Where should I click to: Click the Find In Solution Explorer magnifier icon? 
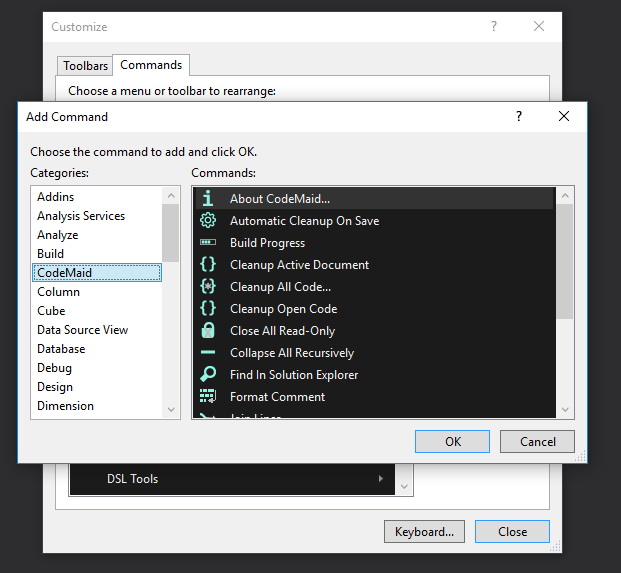208,374
